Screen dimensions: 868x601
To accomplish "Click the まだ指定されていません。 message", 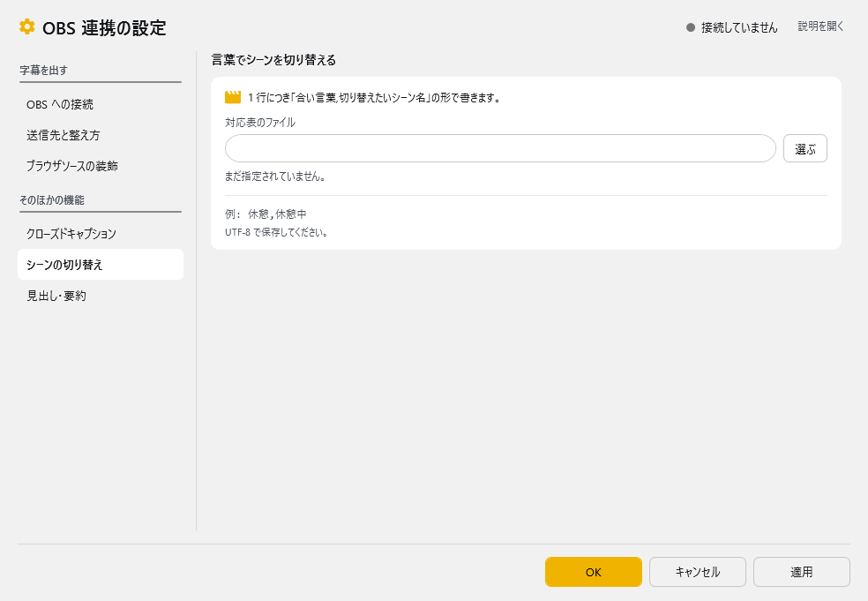I will (276, 177).
